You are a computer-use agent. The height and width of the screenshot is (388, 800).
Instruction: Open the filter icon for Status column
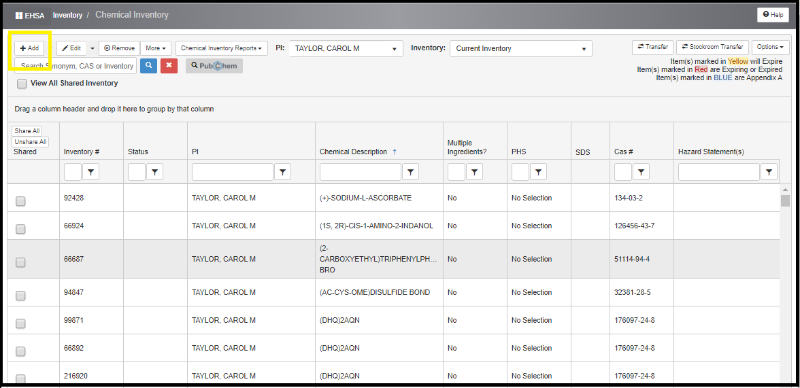coord(155,173)
